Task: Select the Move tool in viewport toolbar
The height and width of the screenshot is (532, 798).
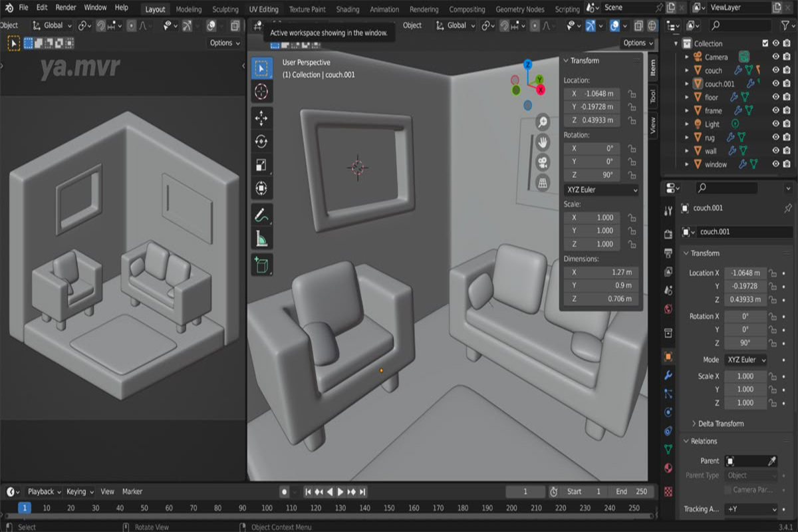Action: tap(261, 118)
